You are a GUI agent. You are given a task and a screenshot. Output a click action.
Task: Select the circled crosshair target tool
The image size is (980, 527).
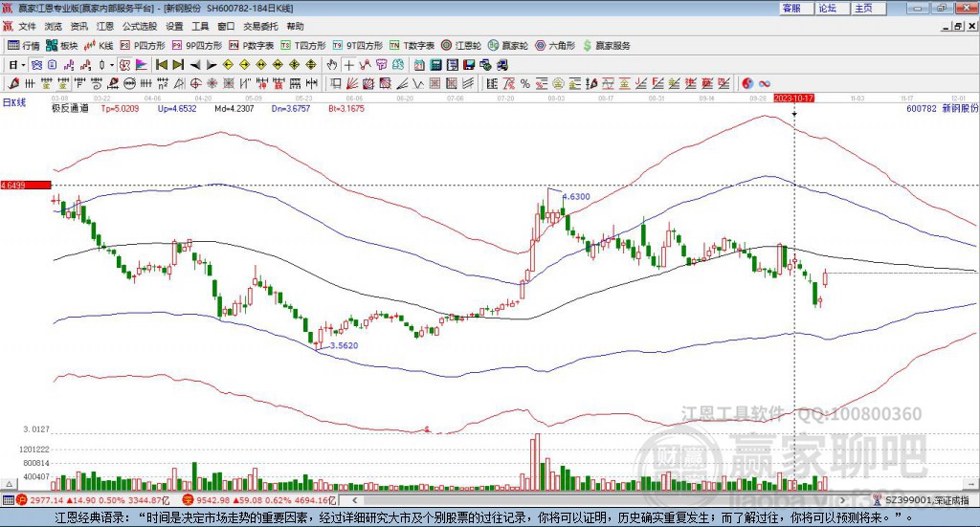coord(195,83)
